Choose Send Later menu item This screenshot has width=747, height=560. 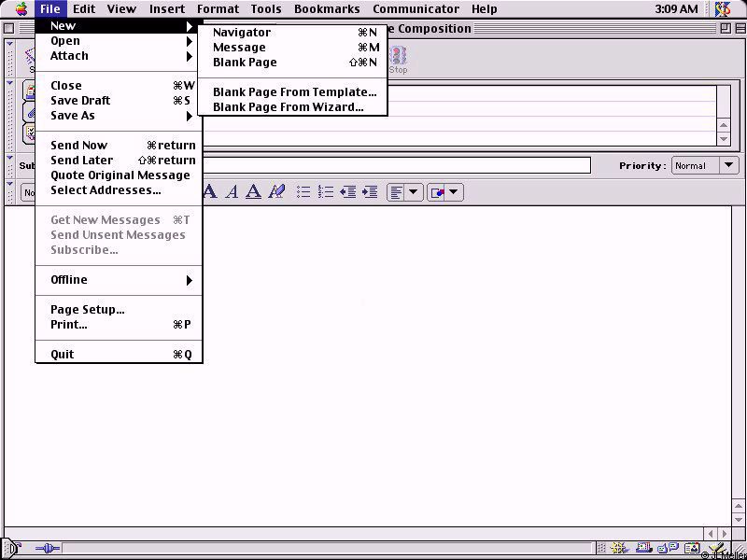(120, 160)
